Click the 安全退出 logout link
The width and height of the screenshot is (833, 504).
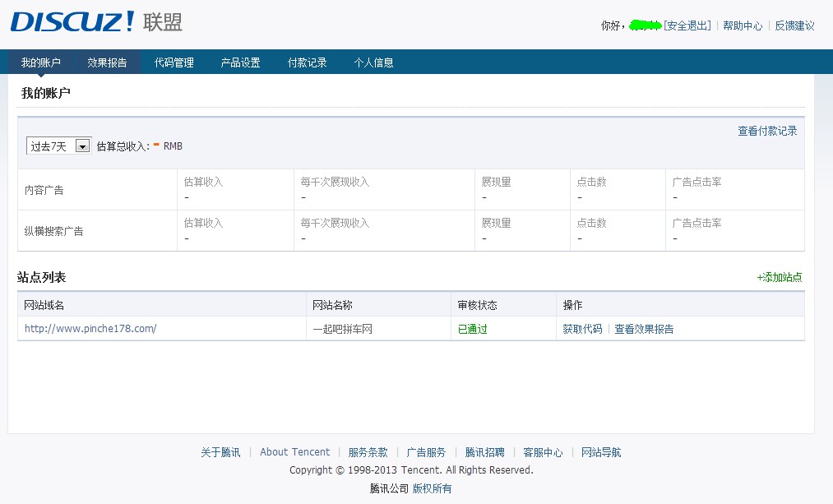tap(687, 25)
